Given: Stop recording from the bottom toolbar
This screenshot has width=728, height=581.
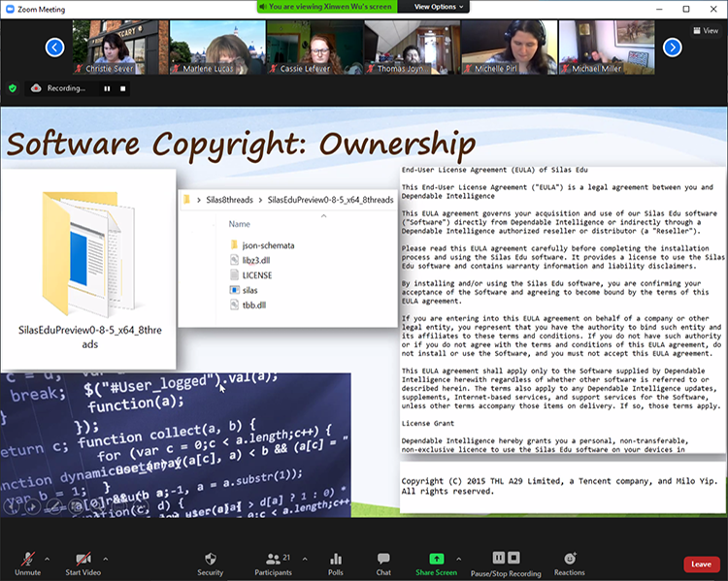Looking at the screenshot, I should coord(513,558).
